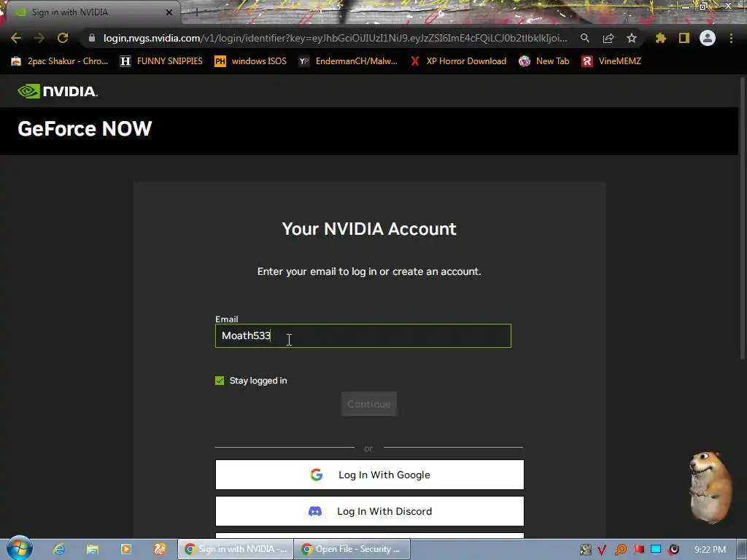Image resolution: width=747 pixels, height=560 pixels.
Task: Open the Chrome profile avatar
Action: [708, 38]
